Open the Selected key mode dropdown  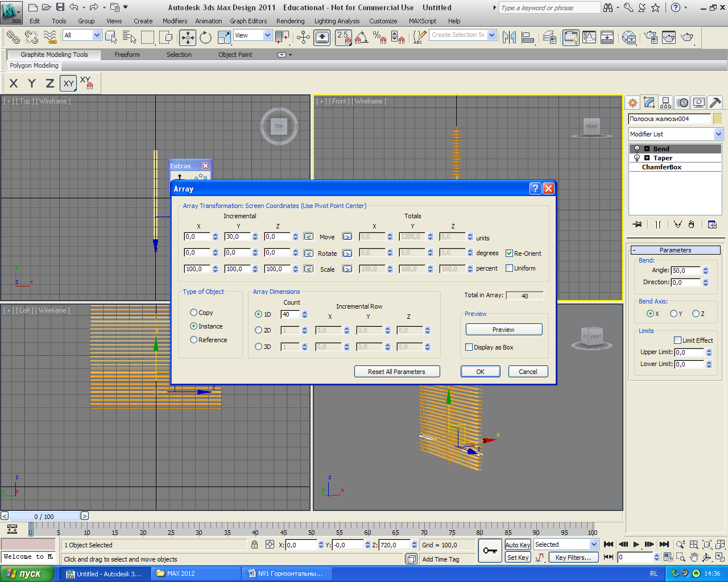pos(566,544)
